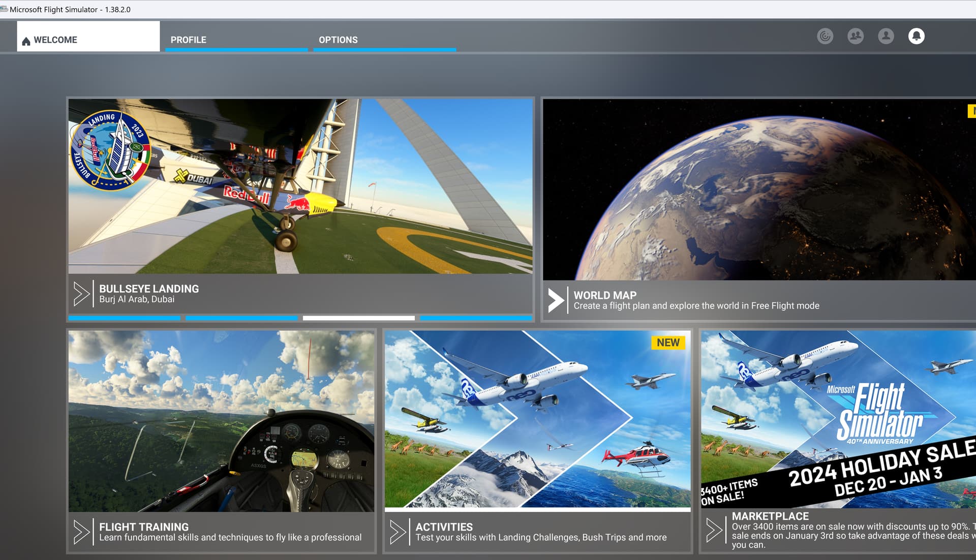The image size is (976, 560).
Task: Click the World Map arrow icon
Action: pos(556,300)
